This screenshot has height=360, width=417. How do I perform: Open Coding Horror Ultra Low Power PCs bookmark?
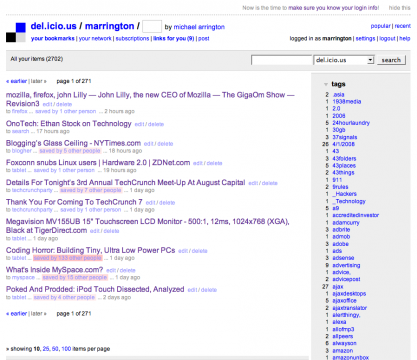(90, 250)
